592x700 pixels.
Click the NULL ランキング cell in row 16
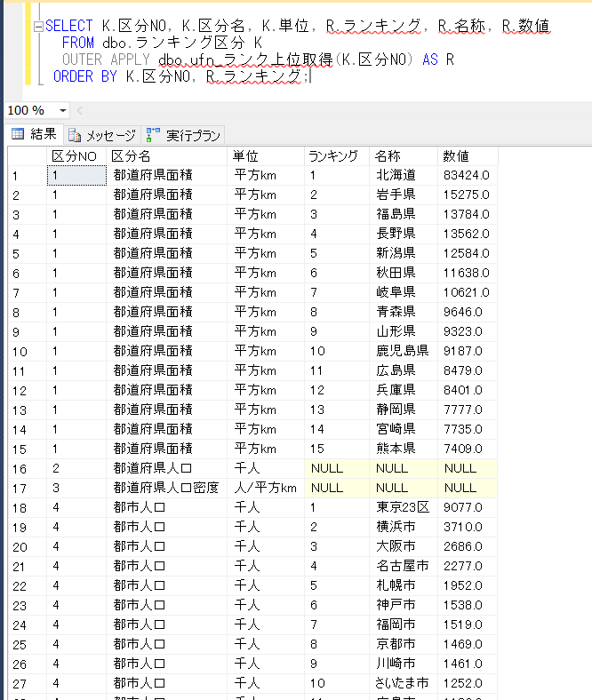point(337,468)
